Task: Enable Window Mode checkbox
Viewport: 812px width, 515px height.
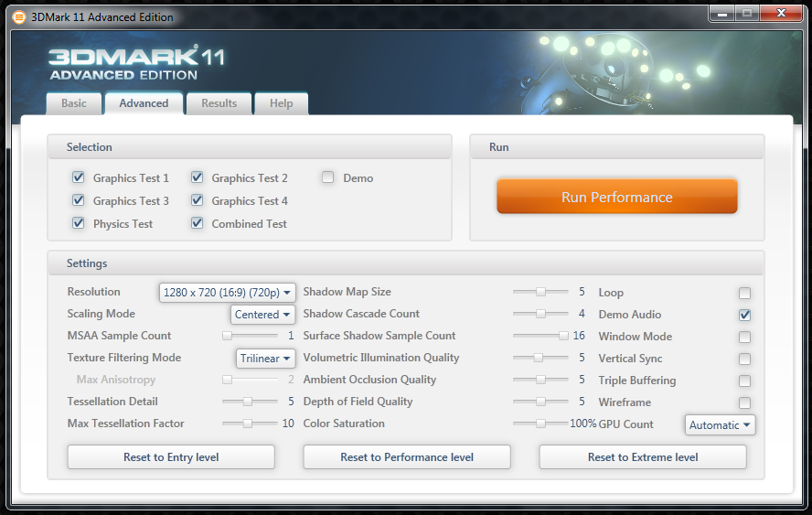Action: tap(744, 338)
